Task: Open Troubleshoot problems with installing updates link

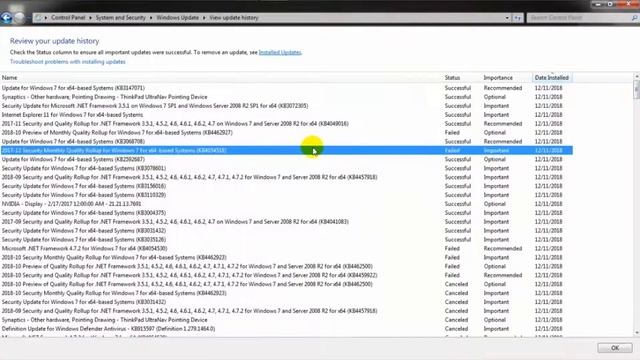Action: (67, 62)
